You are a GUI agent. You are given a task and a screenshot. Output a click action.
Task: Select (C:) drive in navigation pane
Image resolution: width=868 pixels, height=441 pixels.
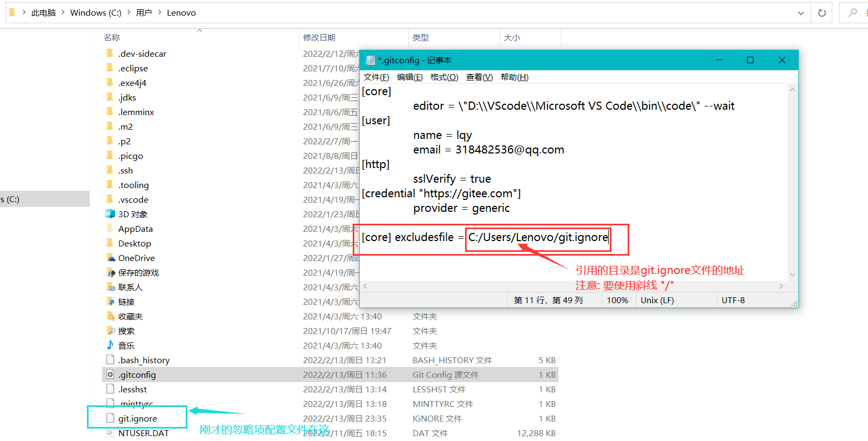[44, 199]
